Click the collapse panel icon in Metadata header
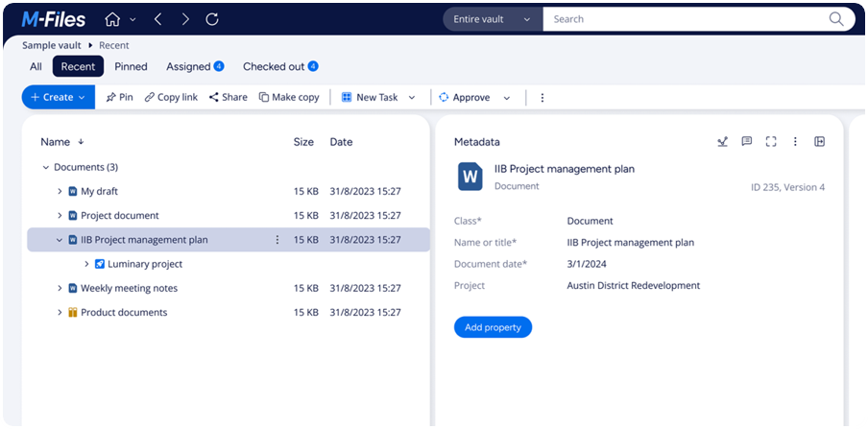 coord(819,142)
